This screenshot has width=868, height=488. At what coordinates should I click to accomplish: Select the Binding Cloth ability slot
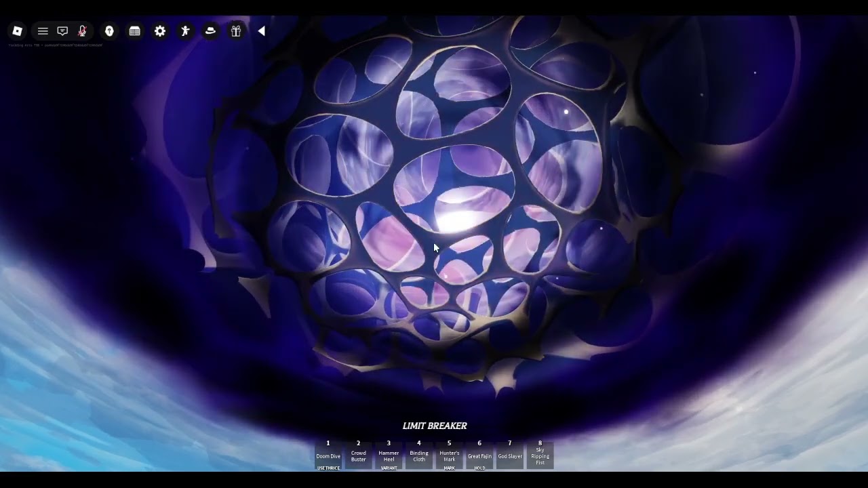419,455
